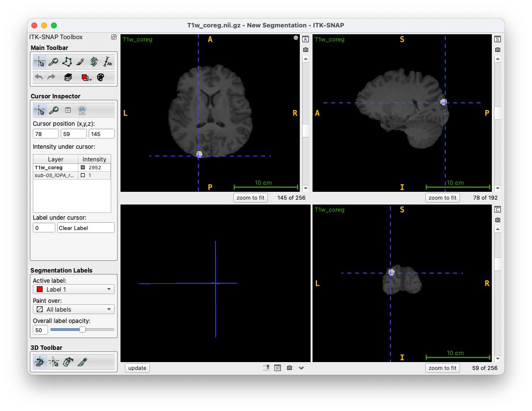532x411 pixels.
Task: Click zoom to fit under sagittal view
Action: (442, 198)
